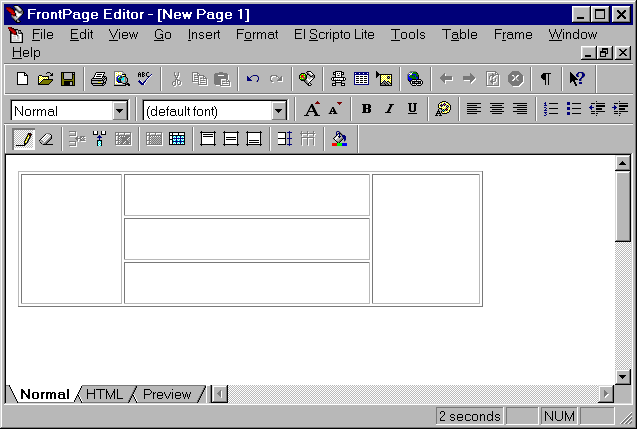Align text left
Image resolution: width=637 pixels, height=429 pixels.
(474, 109)
